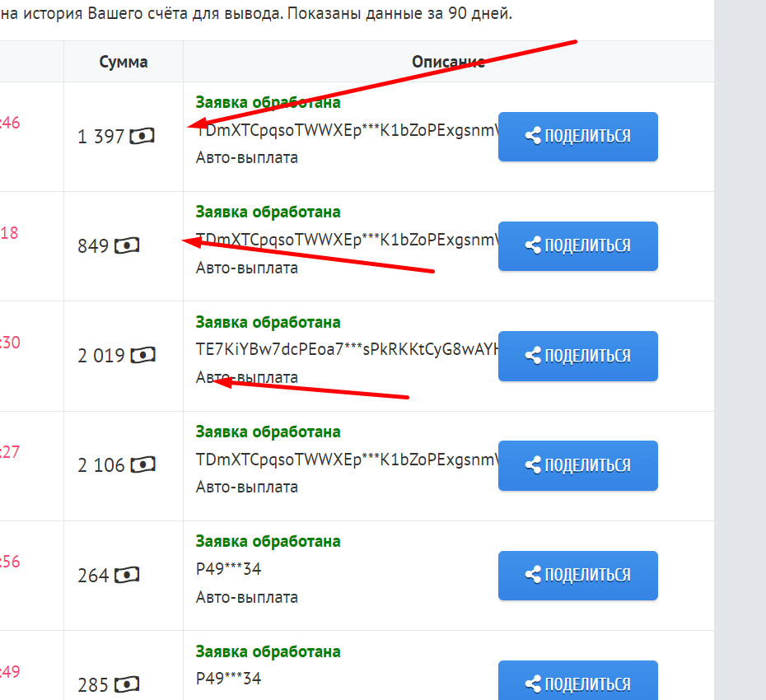Click Заявка обработана in the 1 397 row
The width and height of the screenshot is (766, 700).
pos(269,103)
